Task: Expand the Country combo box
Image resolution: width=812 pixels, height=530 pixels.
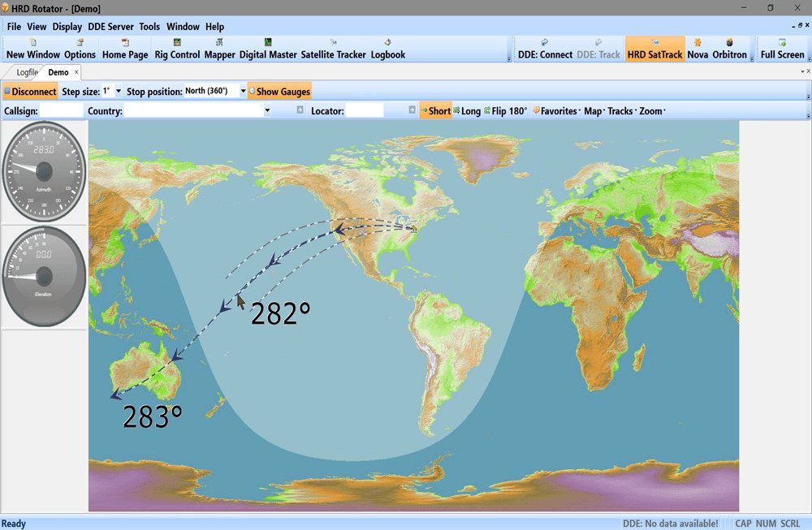Action: [267, 110]
